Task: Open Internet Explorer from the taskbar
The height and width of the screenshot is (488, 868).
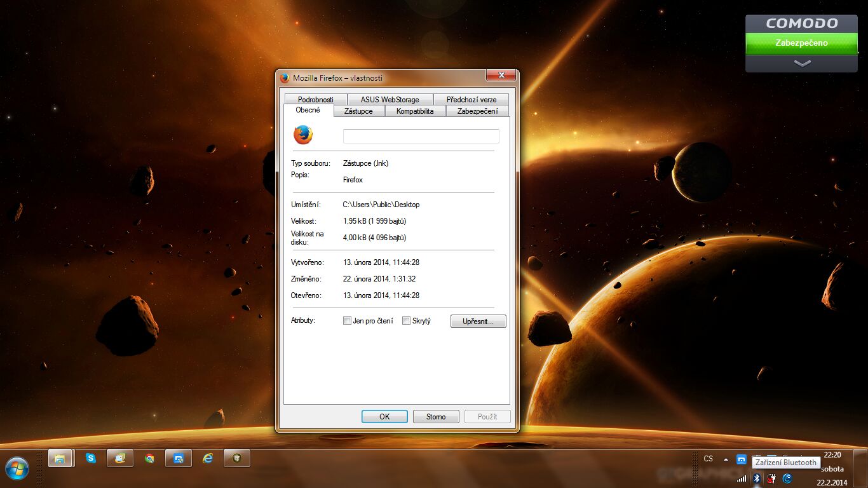Action: point(208,458)
